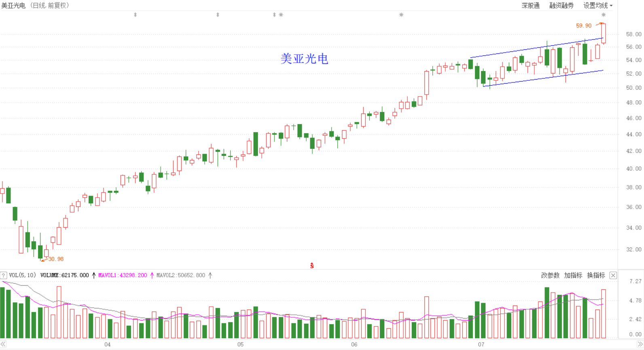Click the 58.00 price axis label
Screen dimensions: 644x350
pos(634,34)
